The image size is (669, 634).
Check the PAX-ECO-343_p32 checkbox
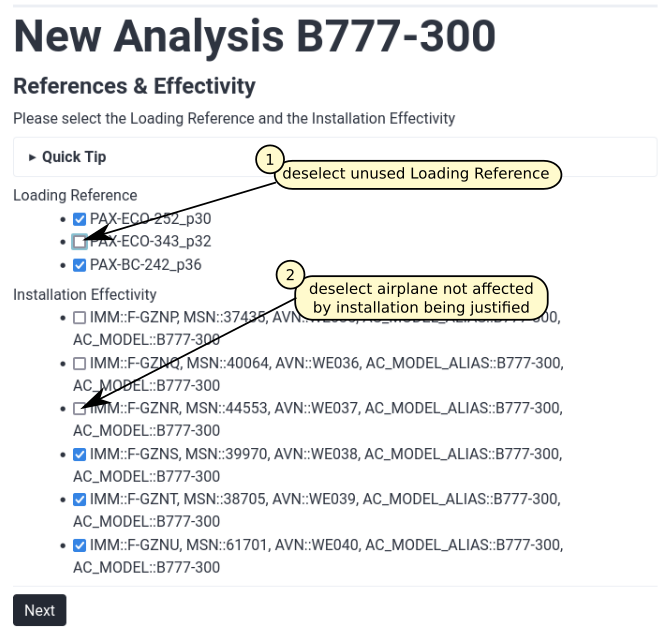pyautogui.click(x=80, y=242)
